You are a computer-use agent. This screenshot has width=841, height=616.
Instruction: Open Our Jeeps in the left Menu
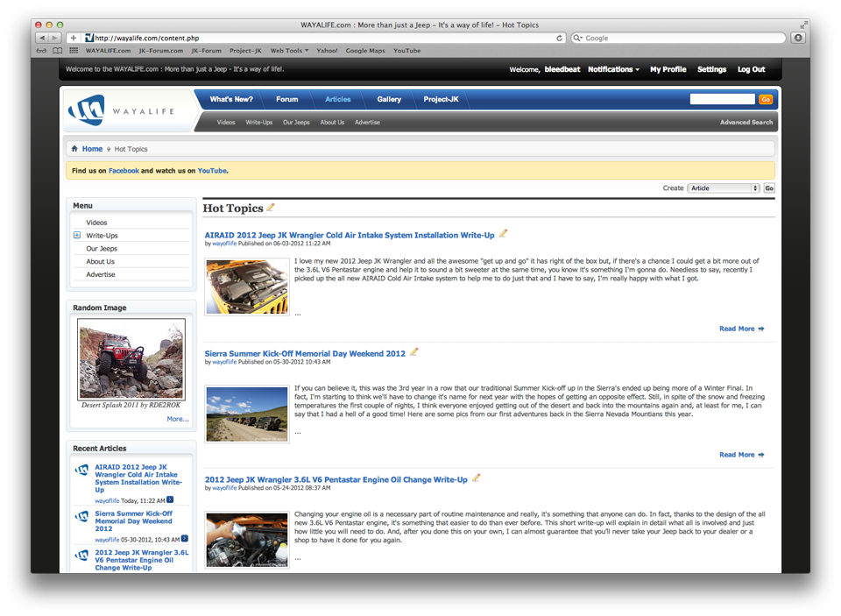click(102, 249)
